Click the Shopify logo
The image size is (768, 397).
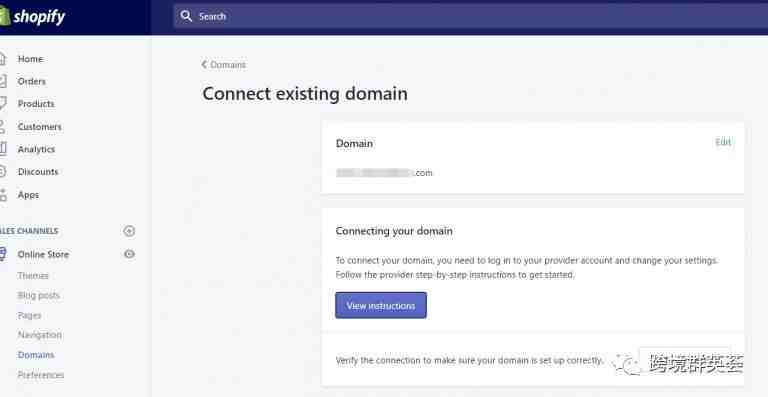point(32,17)
